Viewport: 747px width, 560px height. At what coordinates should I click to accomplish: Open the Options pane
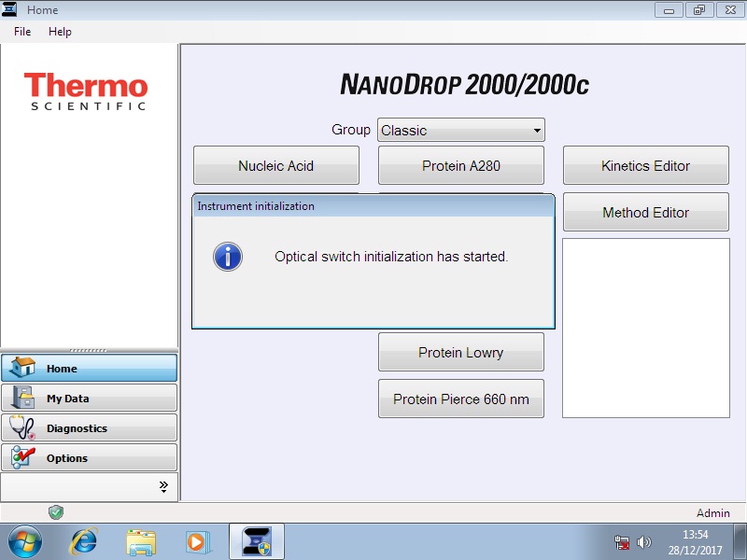tap(89, 458)
